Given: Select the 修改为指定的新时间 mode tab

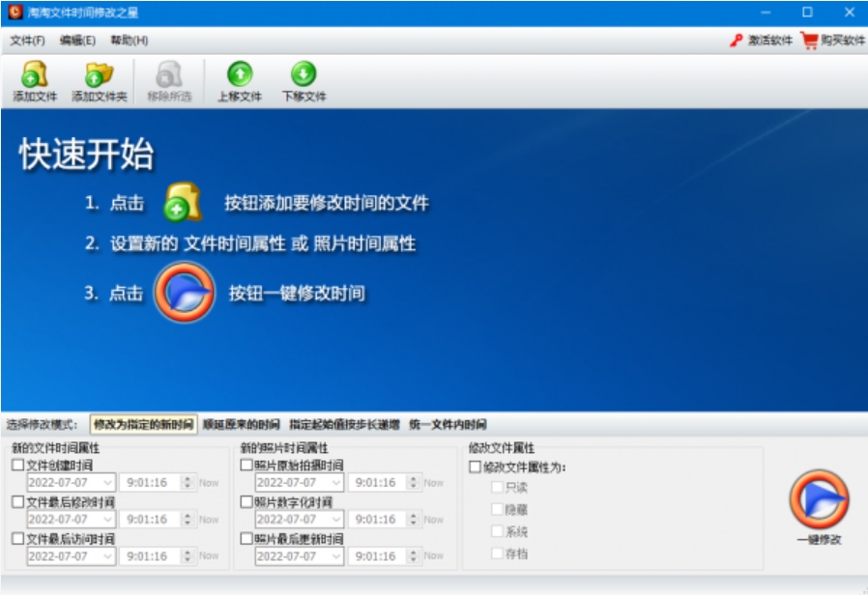Looking at the screenshot, I should [143, 424].
